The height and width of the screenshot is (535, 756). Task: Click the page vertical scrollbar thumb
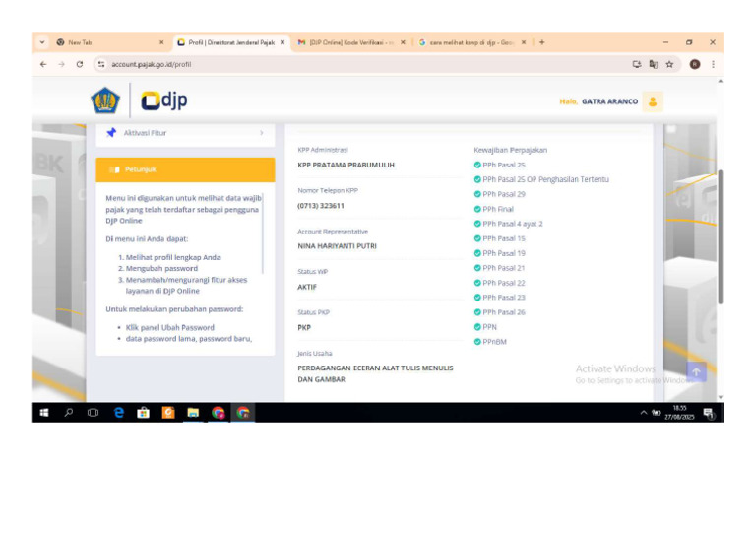(x=721, y=236)
